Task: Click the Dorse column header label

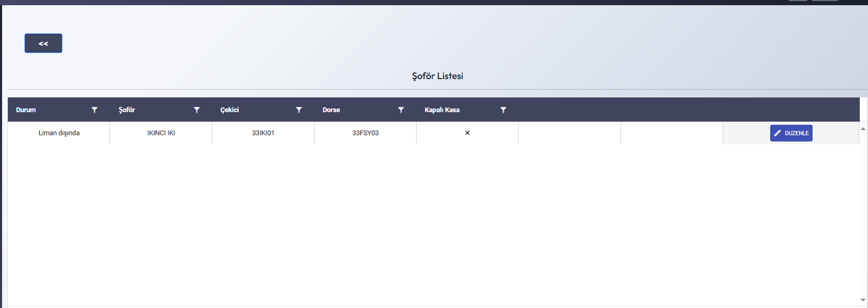Action: point(331,110)
